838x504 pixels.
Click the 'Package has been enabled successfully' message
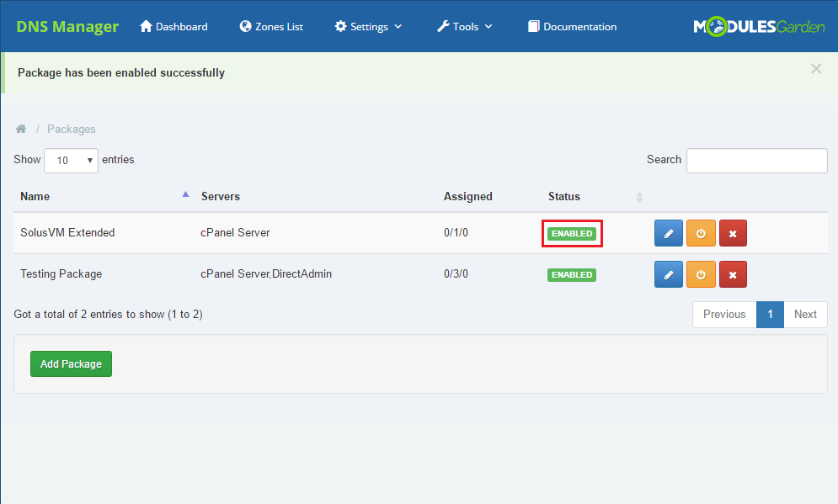pyautogui.click(x=121, y=72)
